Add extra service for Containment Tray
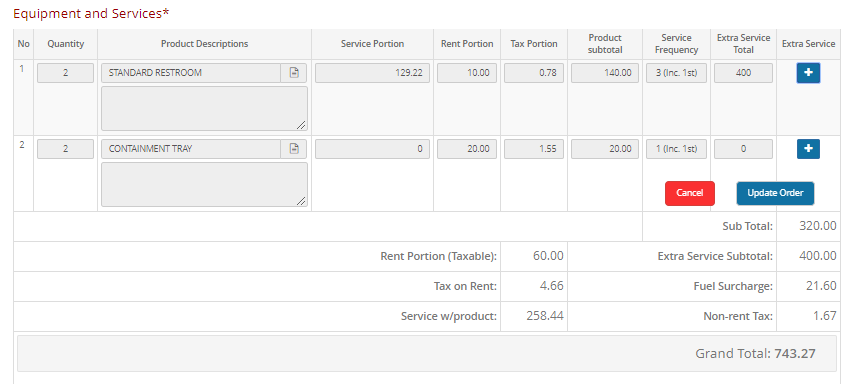This screenshot has width=851, height=384. 808,149
